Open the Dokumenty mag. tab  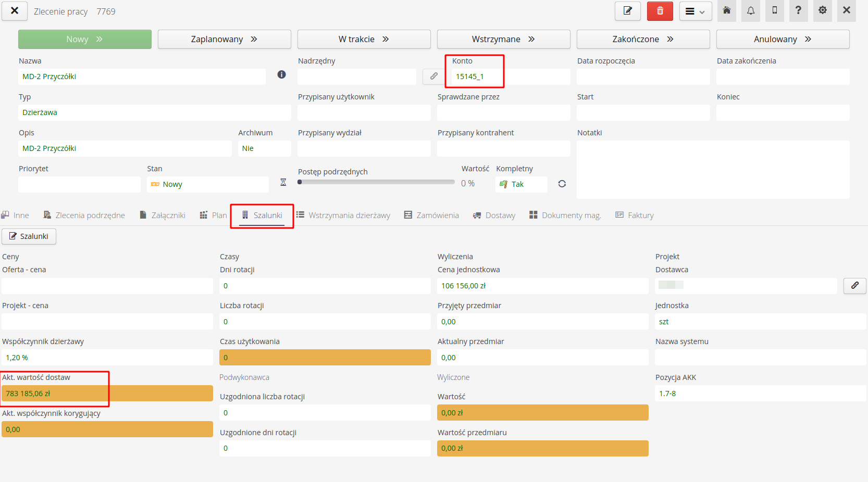click(x=565, y=215)
